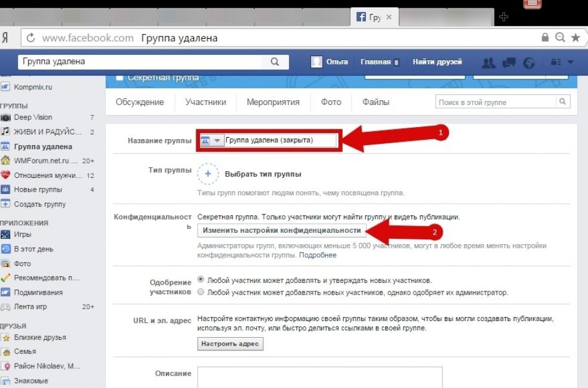Click the Описание text area

pyautogui.click(x=320, y=377)
